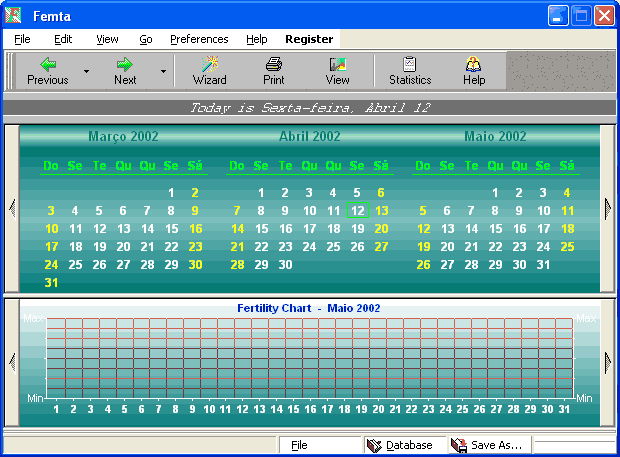Click the Register menu item
Image resolution: width=620 pixels, height=457 pixels.
[x=309, y=39]
